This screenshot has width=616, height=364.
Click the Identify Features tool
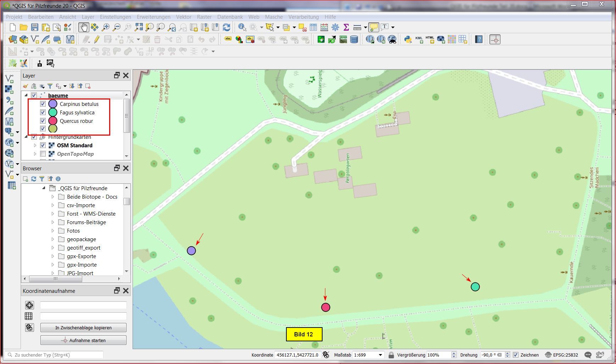[242, 27]
